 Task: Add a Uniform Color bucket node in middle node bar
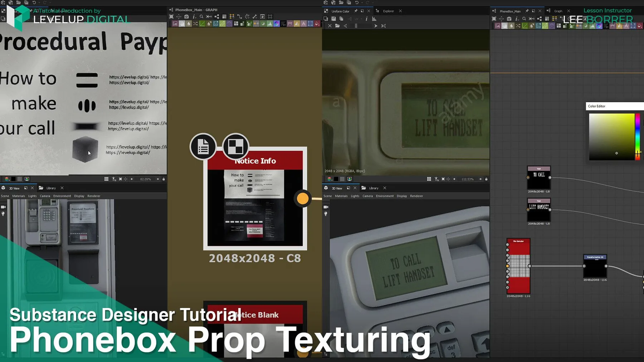(317, 24)
